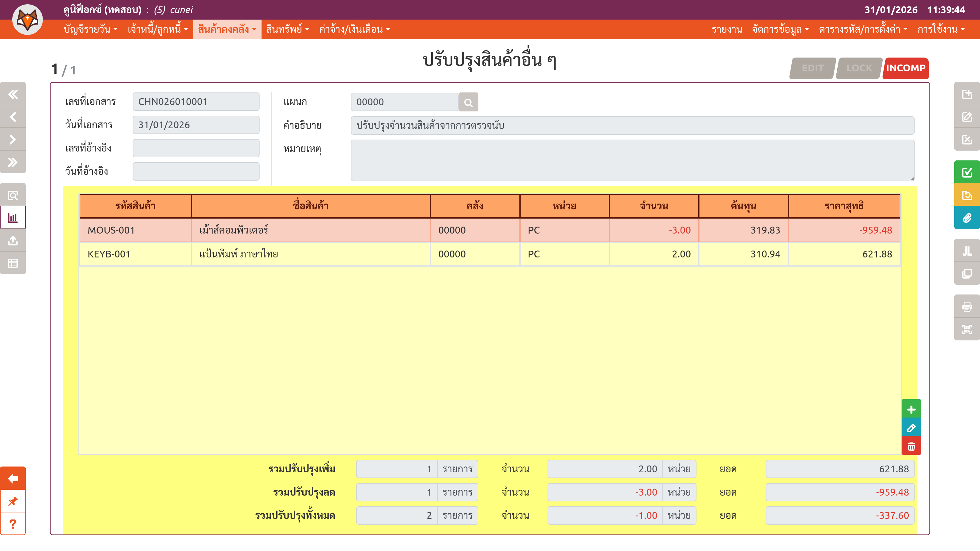This screenshot has height=551, width=980.
Task: Click the red trash delete row icon
Action: tap(911, 446)
